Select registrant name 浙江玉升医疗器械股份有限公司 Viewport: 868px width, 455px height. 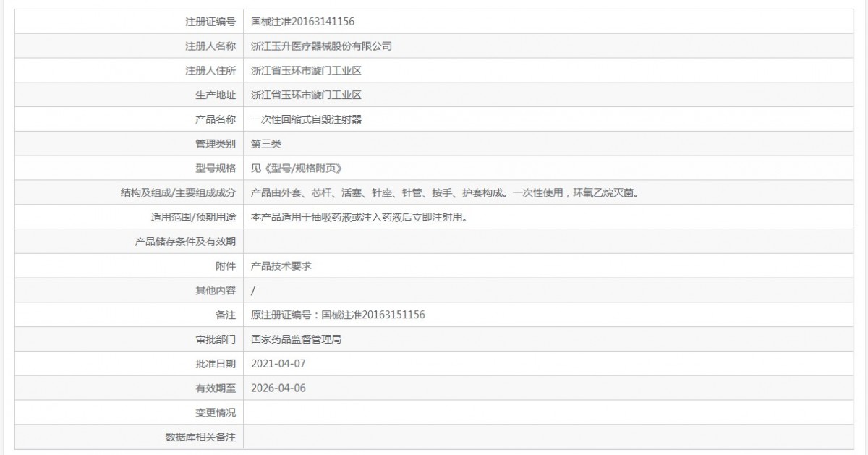(x=321, y=46)
